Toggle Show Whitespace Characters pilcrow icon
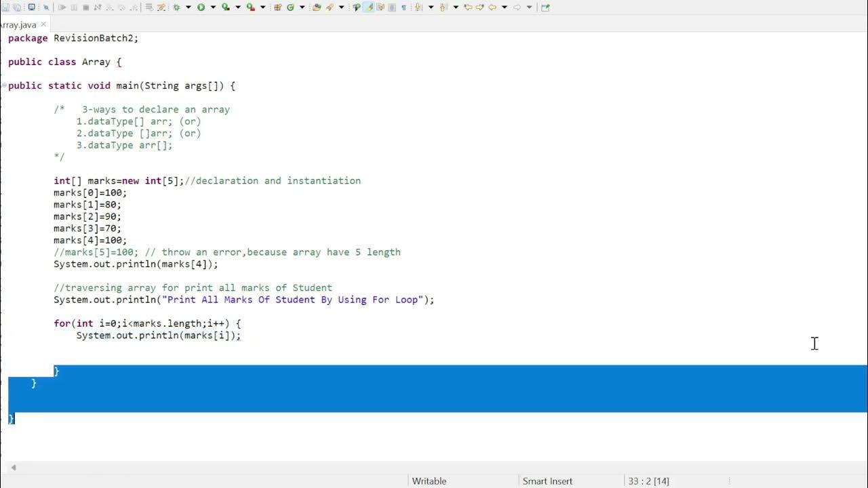This screenshot has height=488, width=868. pos(403,7)
